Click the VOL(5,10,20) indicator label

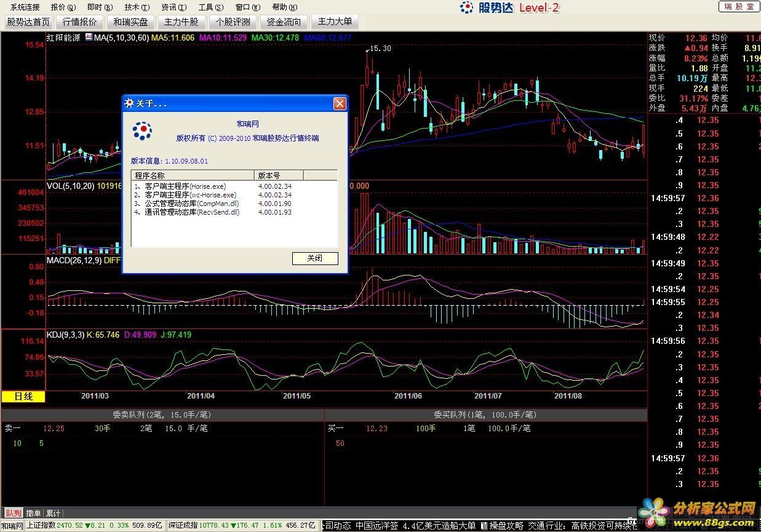tap(70, 185)
